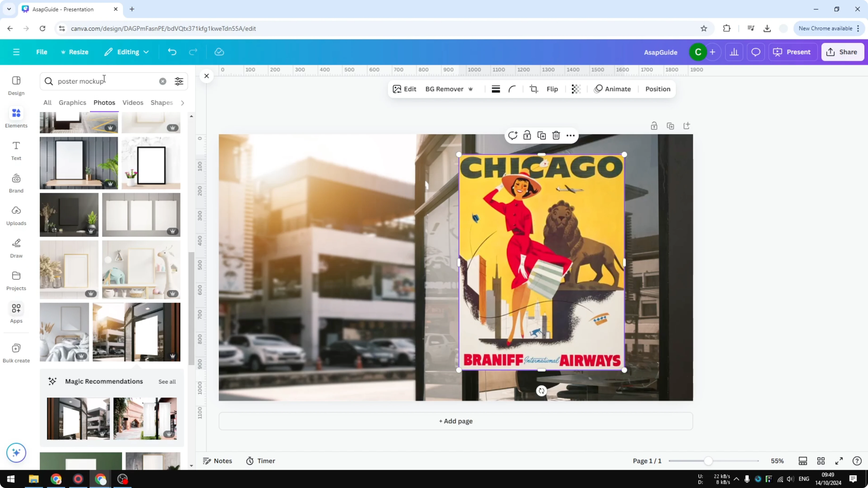Click See all Magic Recommendations
This screenshot has height=488, width=868.
coord(167,382)
